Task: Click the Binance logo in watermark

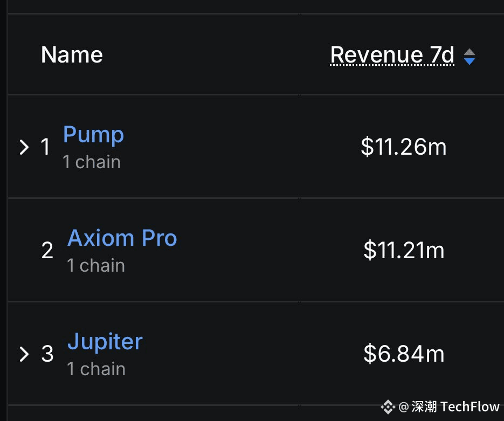Action: pos(388,407)
